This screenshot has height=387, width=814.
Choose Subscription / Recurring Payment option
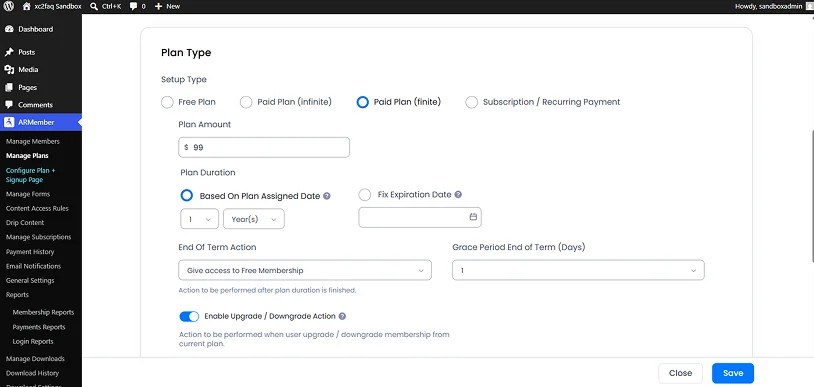pyautogui.click(x=471, y=102)
